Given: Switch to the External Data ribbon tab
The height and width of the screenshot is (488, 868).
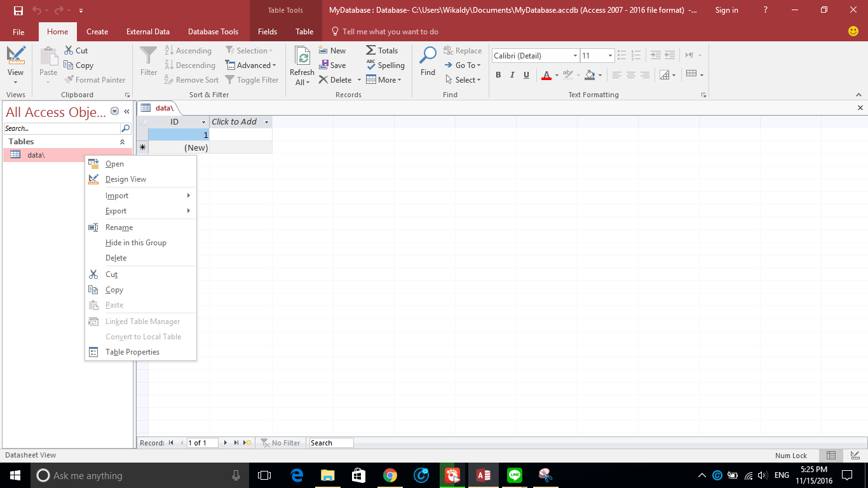Looking at the screenshot, I should pyautogui.click(x=148, y=32).
